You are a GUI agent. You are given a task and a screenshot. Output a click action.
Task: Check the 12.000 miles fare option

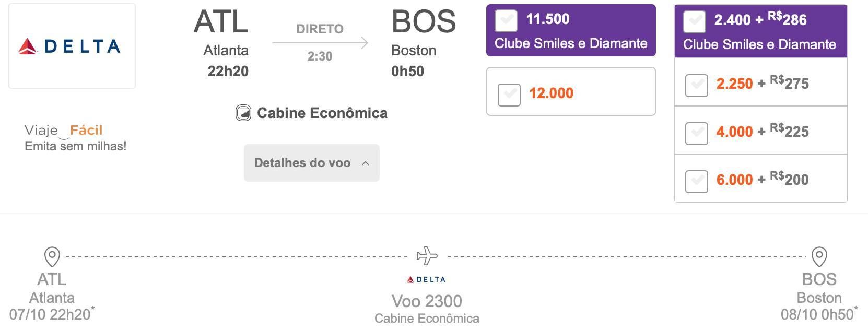[x=509, y=95]
